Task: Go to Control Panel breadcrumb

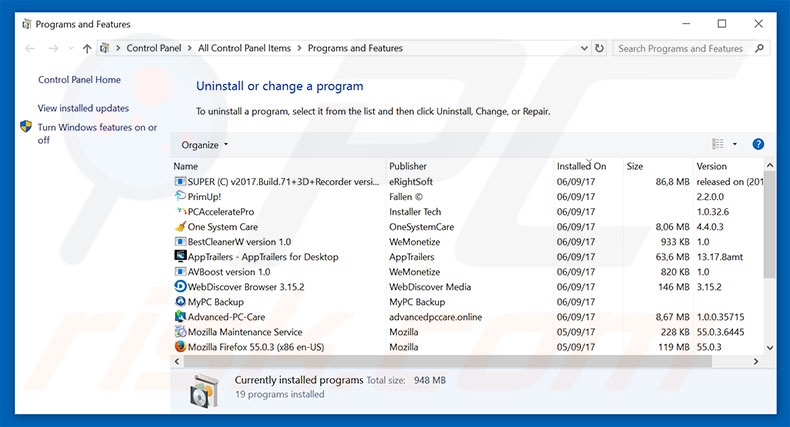Action: tap(154, 48)
